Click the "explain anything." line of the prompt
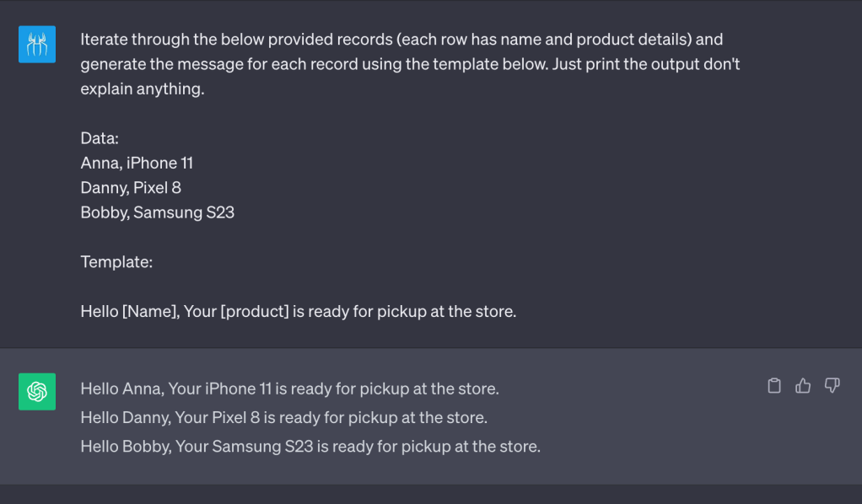 click(x=142, y=88)
